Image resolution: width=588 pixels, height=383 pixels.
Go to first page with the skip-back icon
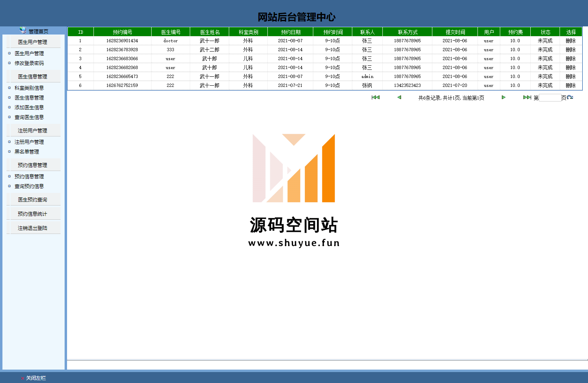click(x=375, y=97)
